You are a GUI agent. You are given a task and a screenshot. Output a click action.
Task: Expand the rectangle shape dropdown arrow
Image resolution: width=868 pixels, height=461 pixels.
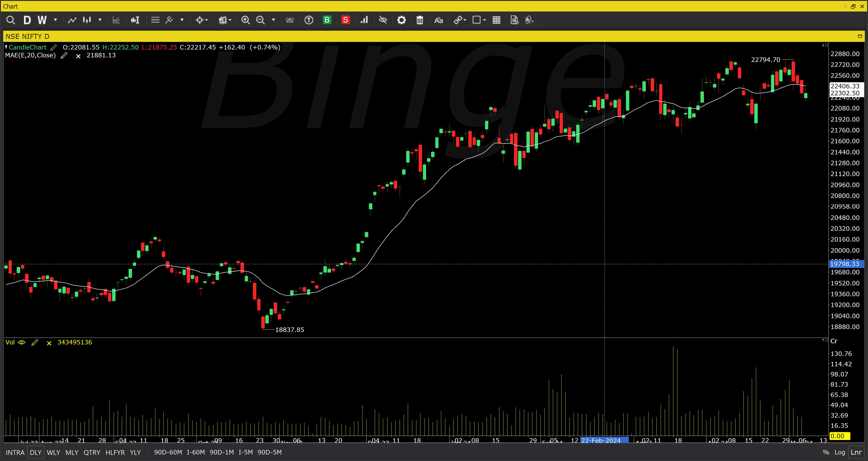pyautogui.click(x=485, y=20)
